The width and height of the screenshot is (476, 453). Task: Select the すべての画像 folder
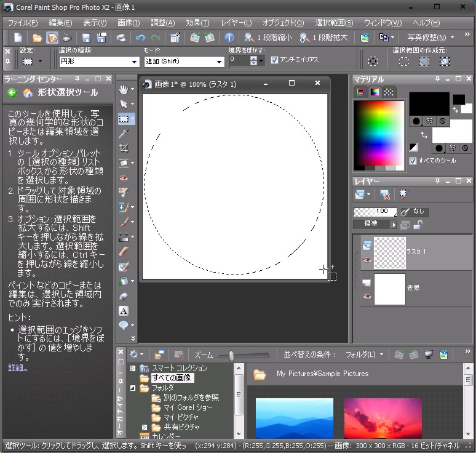point(172,378)
